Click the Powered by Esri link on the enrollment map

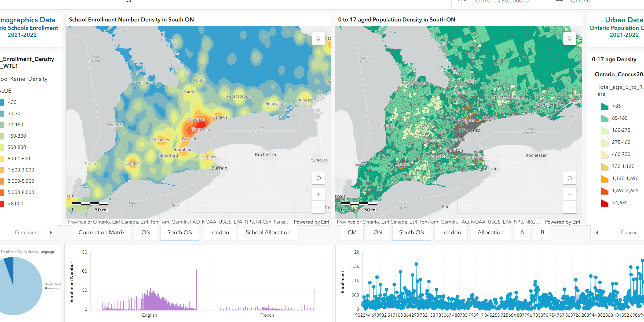tap(311, 222)
